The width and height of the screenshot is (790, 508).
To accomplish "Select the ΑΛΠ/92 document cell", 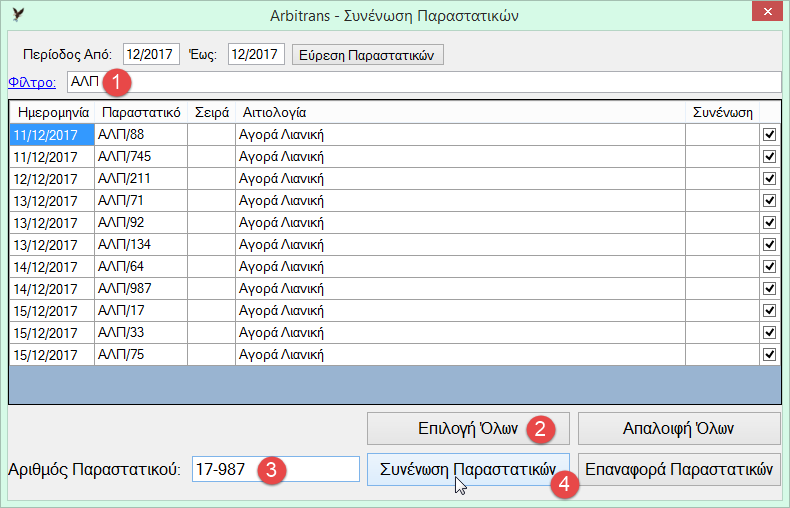I will click(x=141, y=222).
